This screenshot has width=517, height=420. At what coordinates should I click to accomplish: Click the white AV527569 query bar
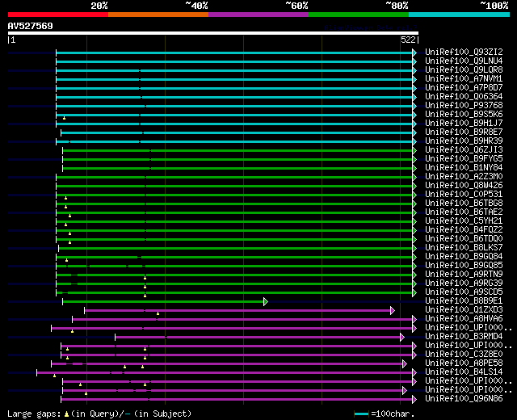coord(213,33)
